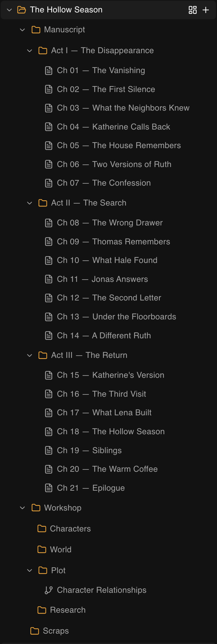Open the World folder
The height and width of the screenshot is (644, 217).
pyautogui.click(x=61, y=549)
